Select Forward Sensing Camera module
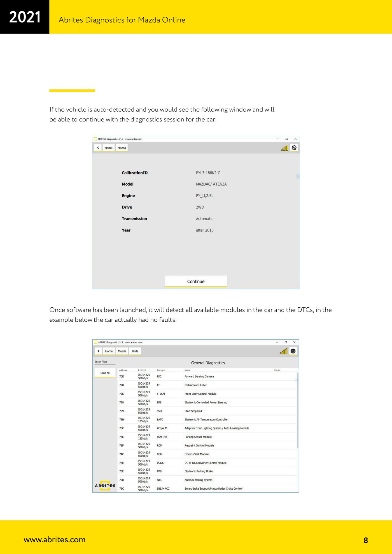 pos(207,377)
